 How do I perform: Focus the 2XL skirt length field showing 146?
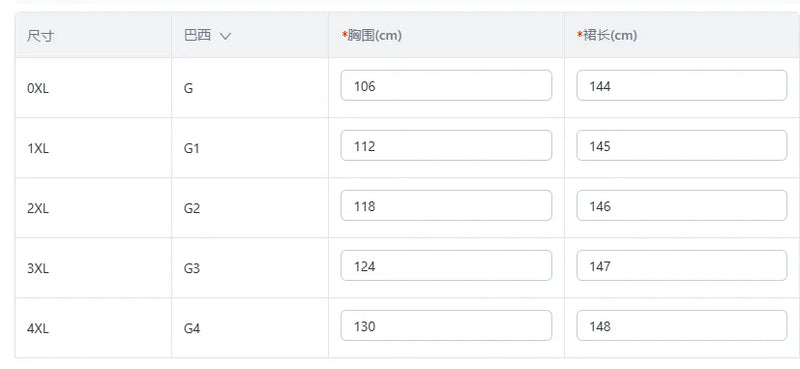pos(682,206)
